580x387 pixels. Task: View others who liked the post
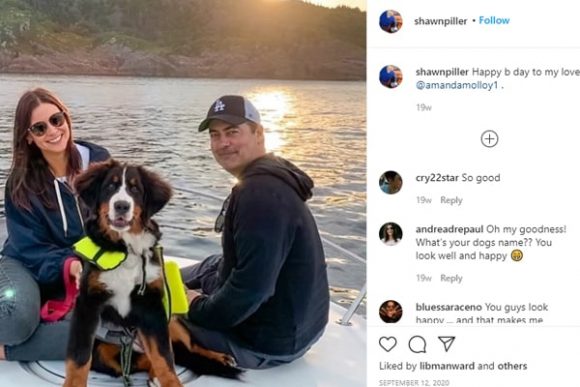click(512, 366)
